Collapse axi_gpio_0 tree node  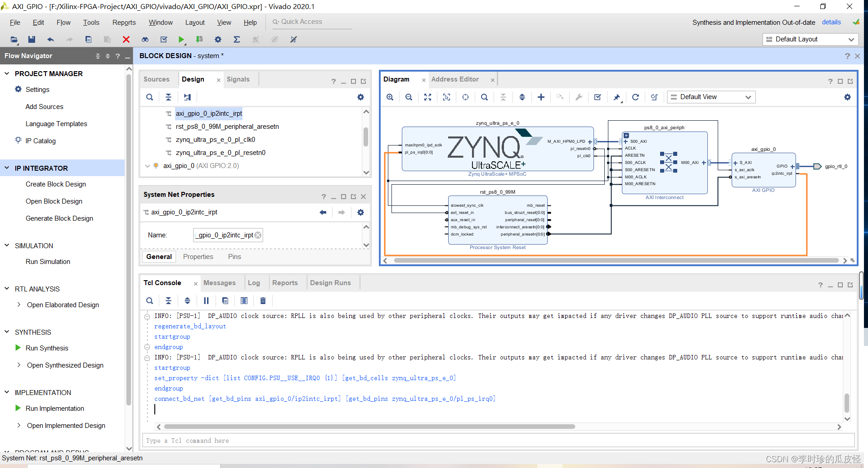[x=147, y=166]
